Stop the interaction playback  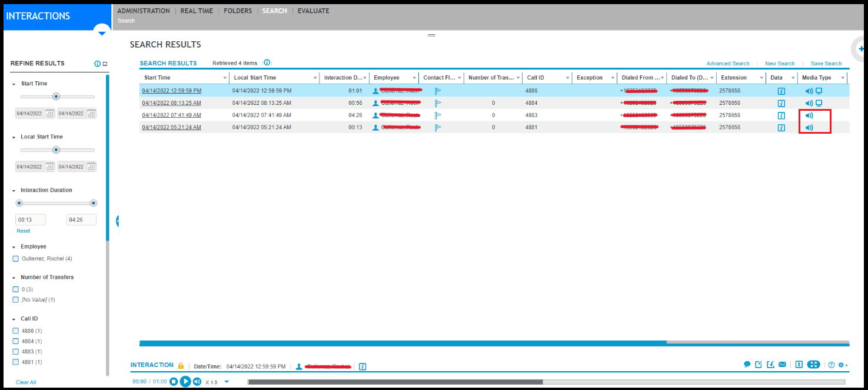(174, 382)
